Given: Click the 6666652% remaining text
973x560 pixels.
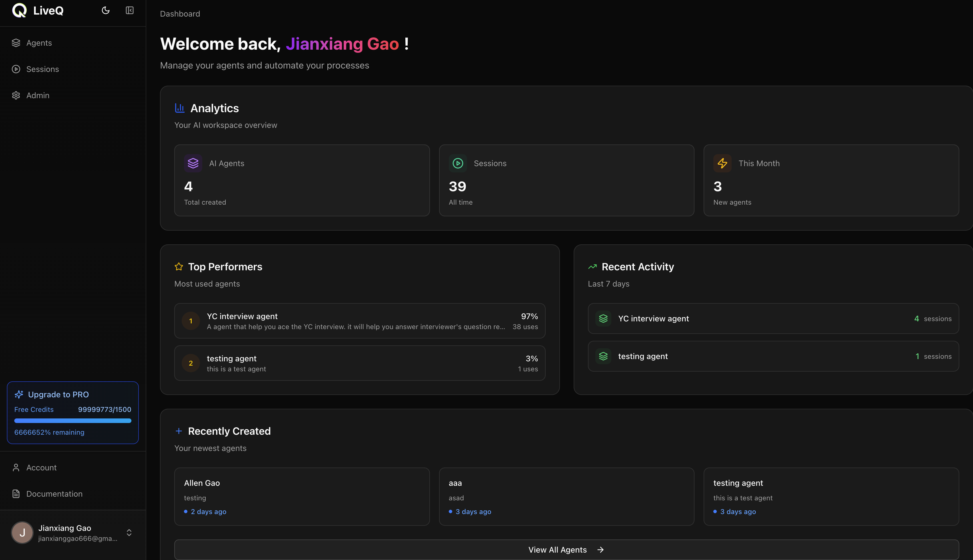Looking at the screenshot, I should pyautogui.click(x=49, y=432).
